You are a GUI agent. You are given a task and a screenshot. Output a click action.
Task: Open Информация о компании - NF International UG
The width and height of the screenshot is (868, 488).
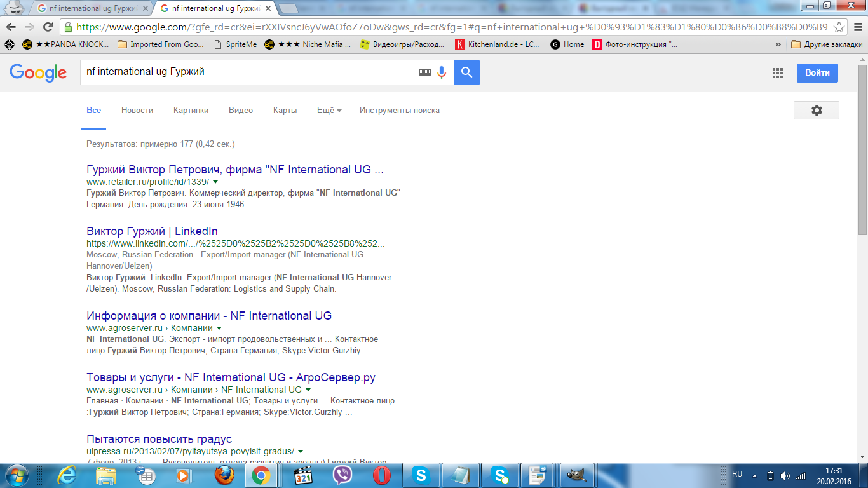click(x=209, y=316)
